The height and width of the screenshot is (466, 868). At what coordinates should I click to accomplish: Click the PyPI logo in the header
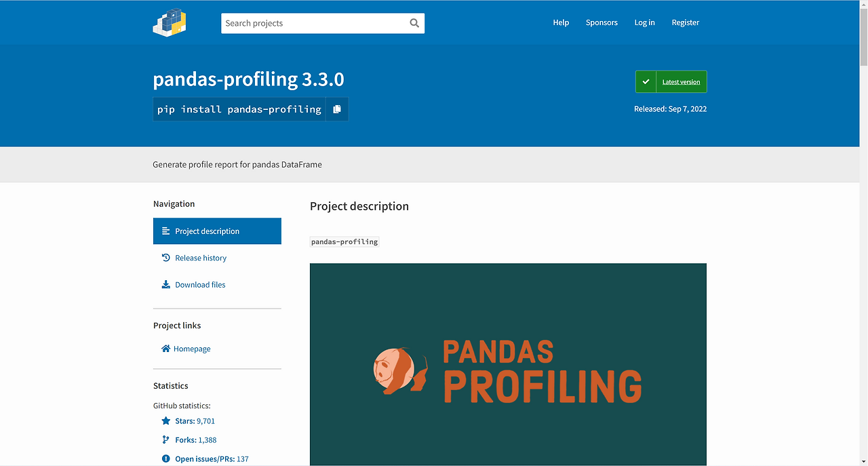point(170,22)
